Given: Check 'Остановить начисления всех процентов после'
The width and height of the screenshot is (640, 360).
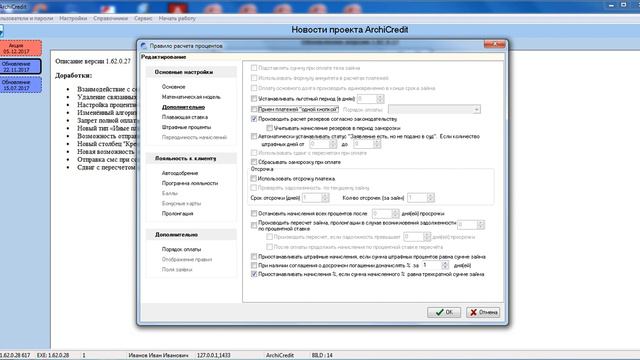Looking at the screenshot, I should click(x=254, y=213).
